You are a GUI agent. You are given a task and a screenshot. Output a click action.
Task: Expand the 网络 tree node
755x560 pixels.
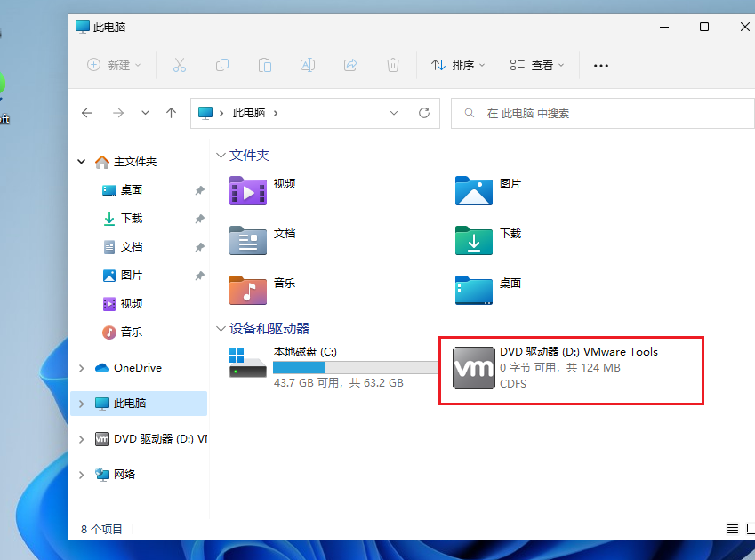pyautogui.click(x=82, y=475)
